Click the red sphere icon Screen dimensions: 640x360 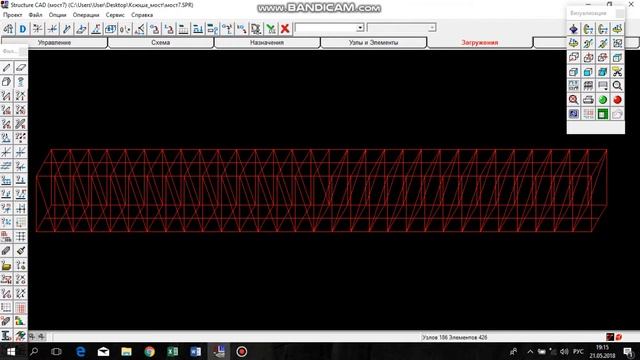coord(617,100)
